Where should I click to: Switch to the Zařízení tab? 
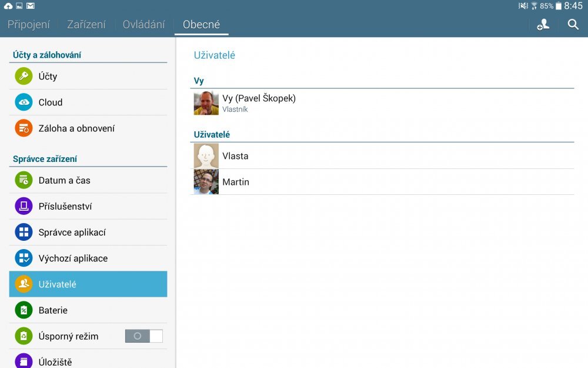point(86,25)
